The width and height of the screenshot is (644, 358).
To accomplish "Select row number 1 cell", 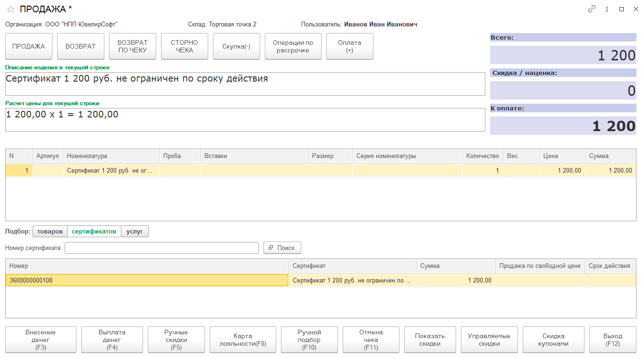I will (x=19, y=170).
